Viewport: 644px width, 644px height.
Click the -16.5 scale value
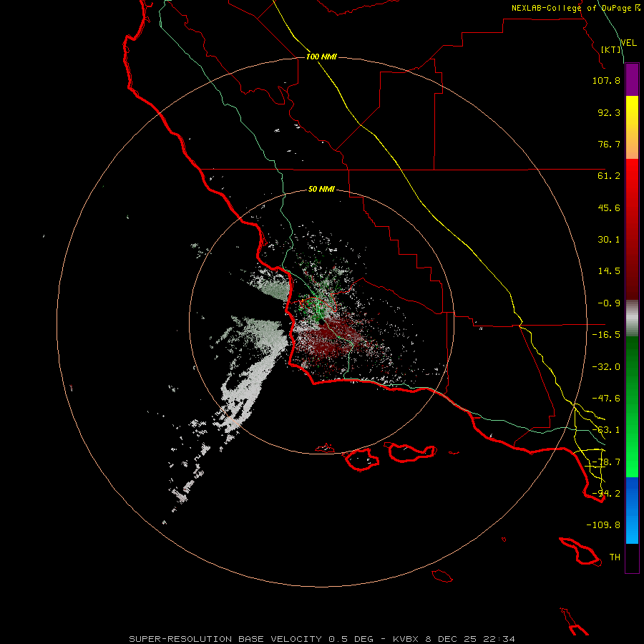point(606,335)
